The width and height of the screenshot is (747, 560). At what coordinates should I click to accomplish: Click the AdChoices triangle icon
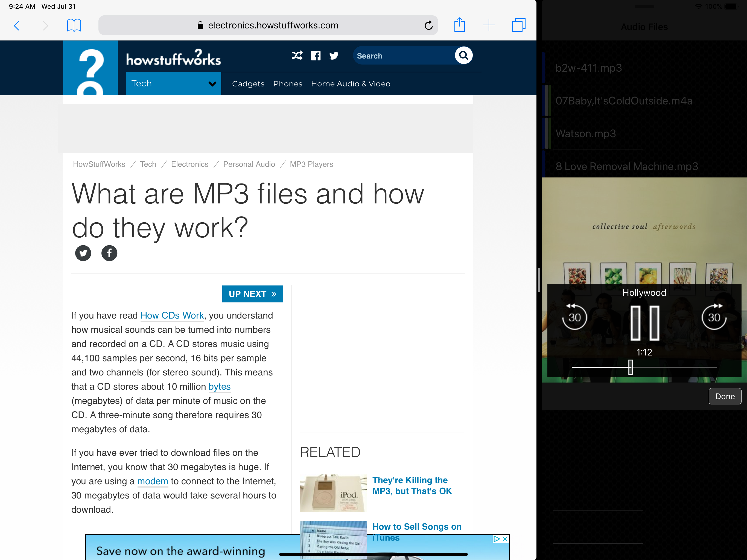497,539
